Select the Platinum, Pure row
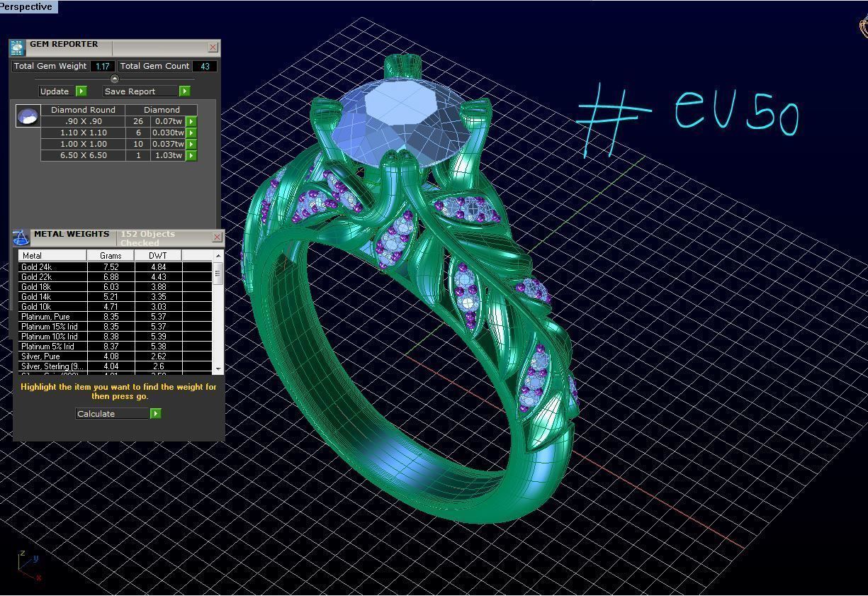This screenshot has width=868, height=596. click(x=115, y=317)
